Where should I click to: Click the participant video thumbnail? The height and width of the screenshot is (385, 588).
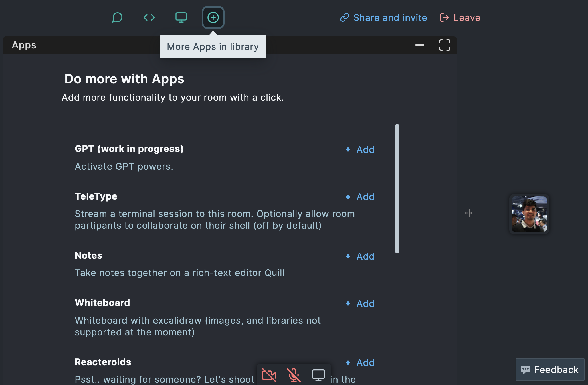click(x=529, y=214)
